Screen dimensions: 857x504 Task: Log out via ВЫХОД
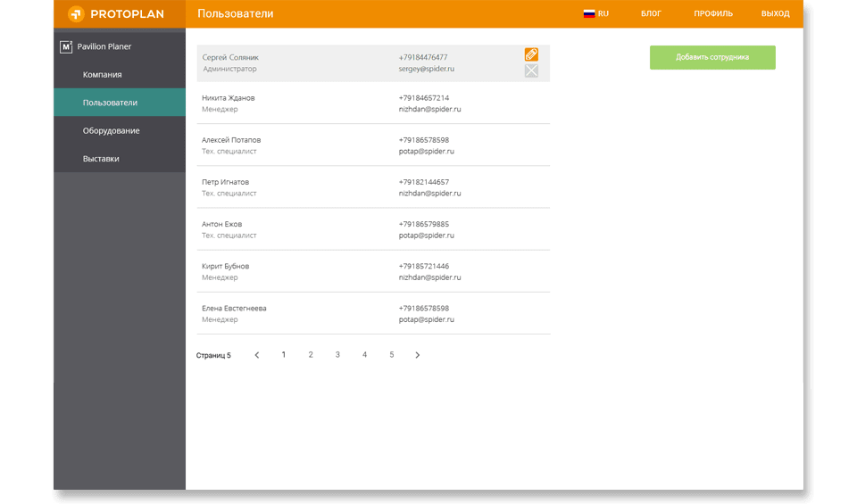coord(776,13)
